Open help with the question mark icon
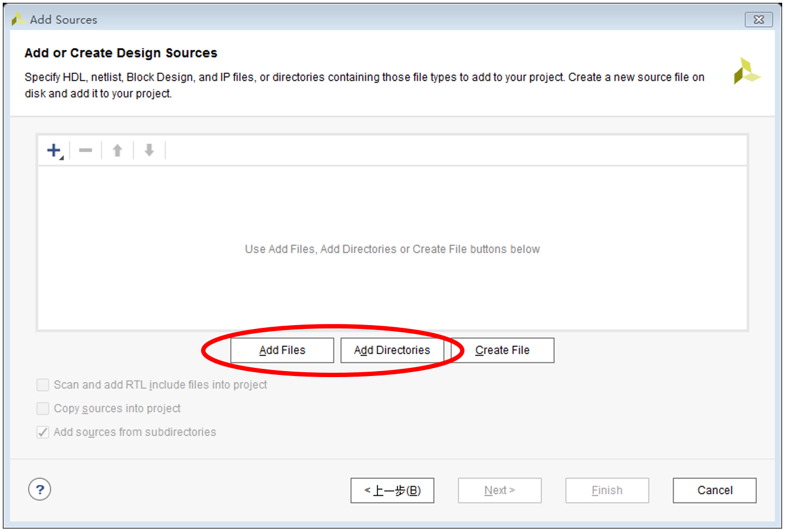The image size is (786, 532). pyautogui.click(x=39, y=489)
